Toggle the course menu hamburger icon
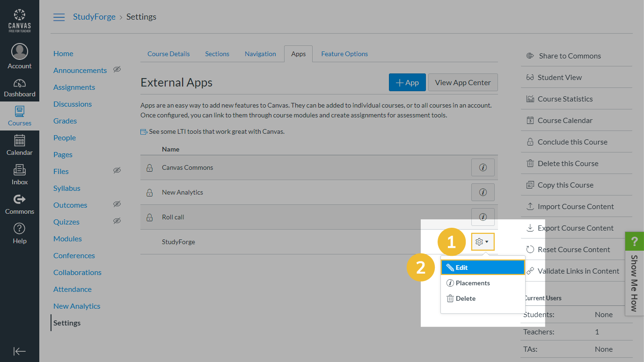 pyautogui.click(x=59, y=17)
